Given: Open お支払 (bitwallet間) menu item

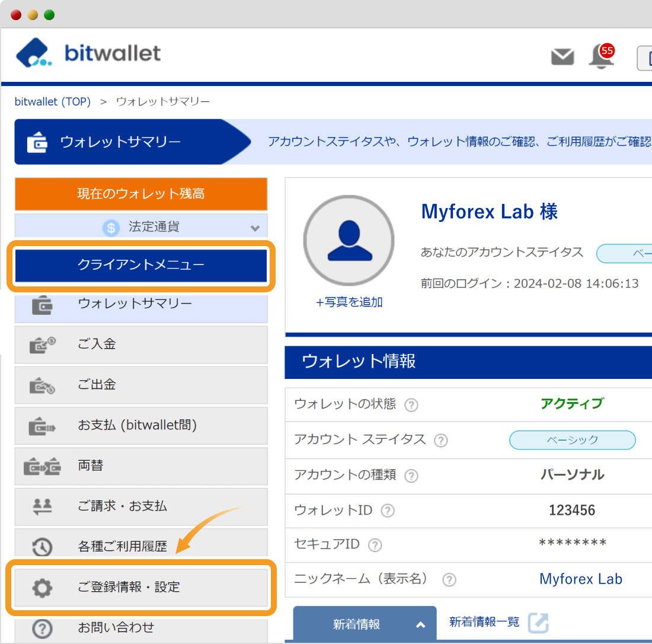Looking at the screenshot, I should [x=141, y=426].
